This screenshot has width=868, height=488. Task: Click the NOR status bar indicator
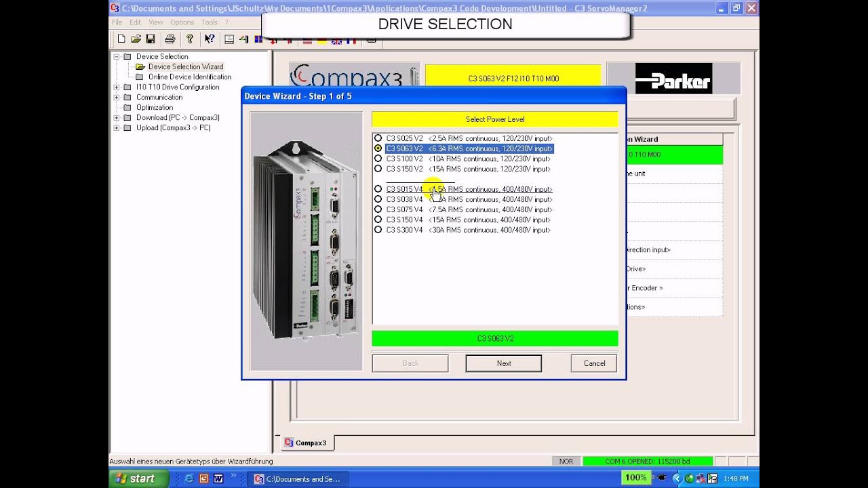click(x=566, y=462)
